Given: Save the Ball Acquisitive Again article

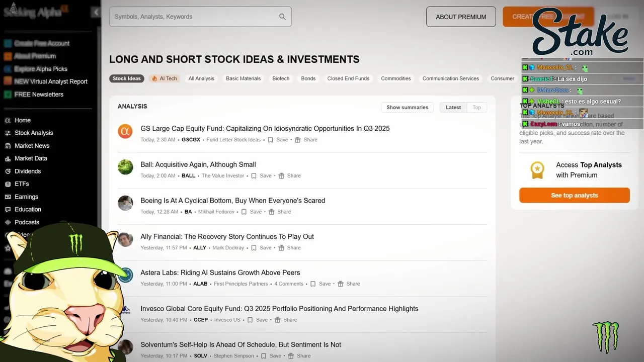Looking at the screenshot, I should pos(261,176).
